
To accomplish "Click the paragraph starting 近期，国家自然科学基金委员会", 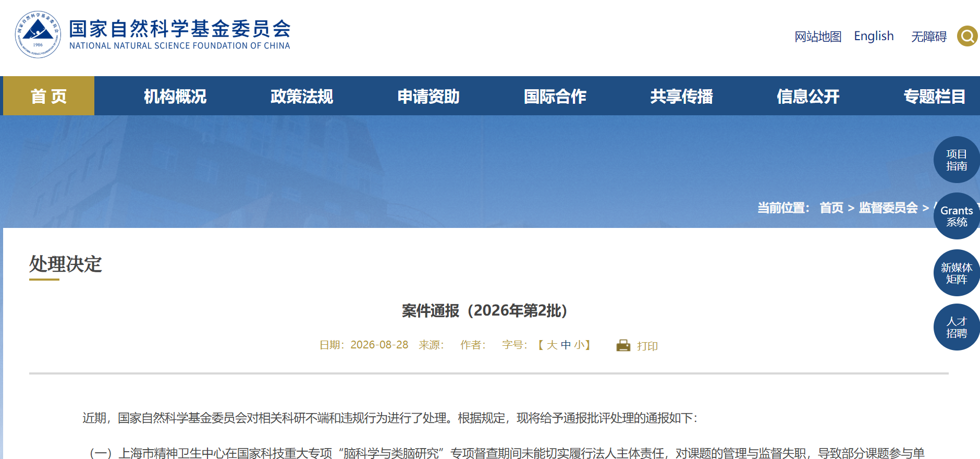I will (x=390, y=418).
